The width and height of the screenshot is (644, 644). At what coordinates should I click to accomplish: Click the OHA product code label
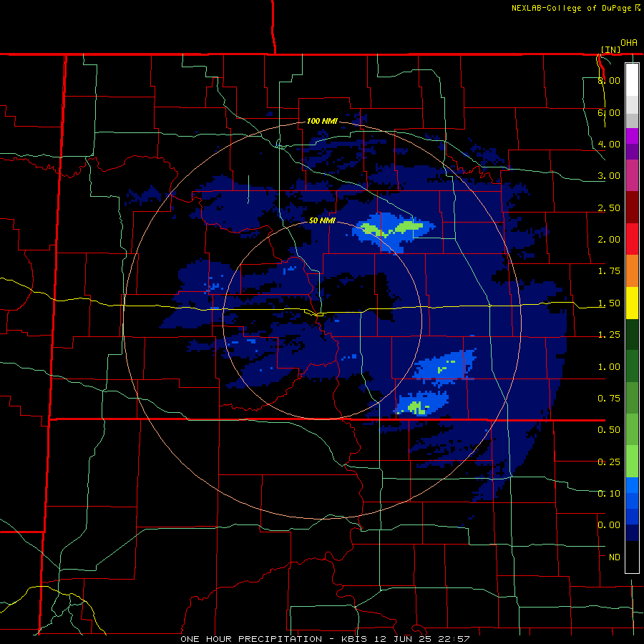[x=629, y=43]
